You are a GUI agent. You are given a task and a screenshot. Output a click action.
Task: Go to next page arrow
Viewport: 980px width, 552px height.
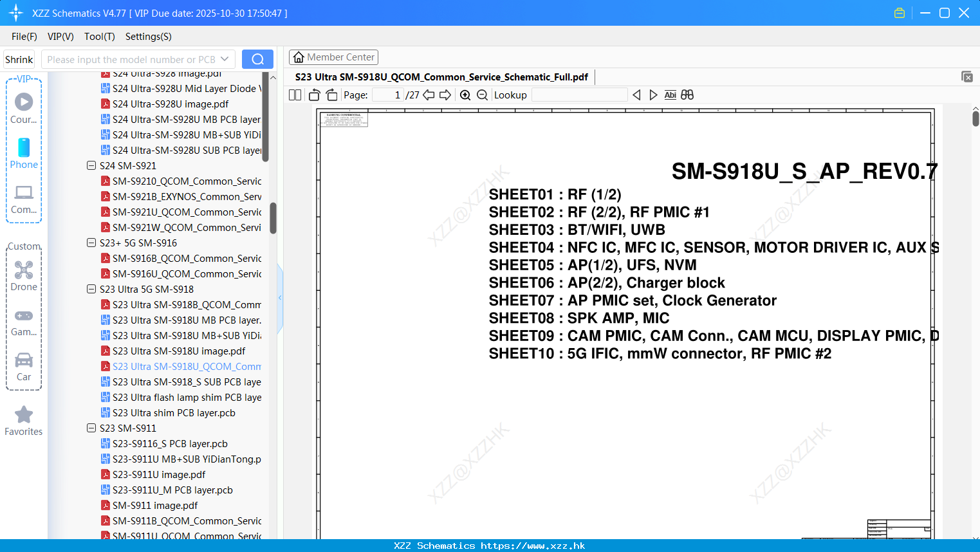pos(445,95)
